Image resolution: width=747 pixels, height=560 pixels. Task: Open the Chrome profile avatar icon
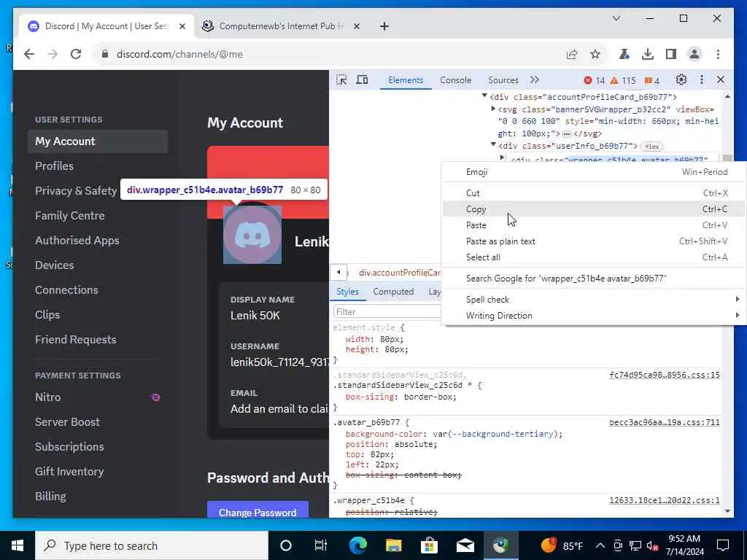(694, 54)
